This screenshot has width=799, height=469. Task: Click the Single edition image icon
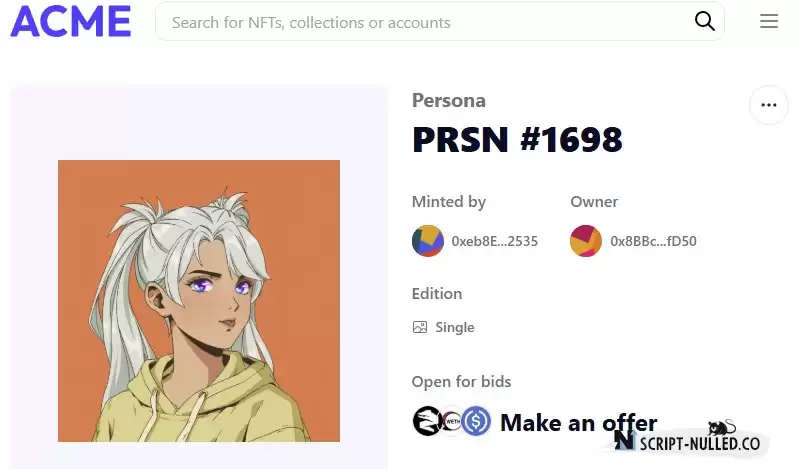(x=420, y=327)
